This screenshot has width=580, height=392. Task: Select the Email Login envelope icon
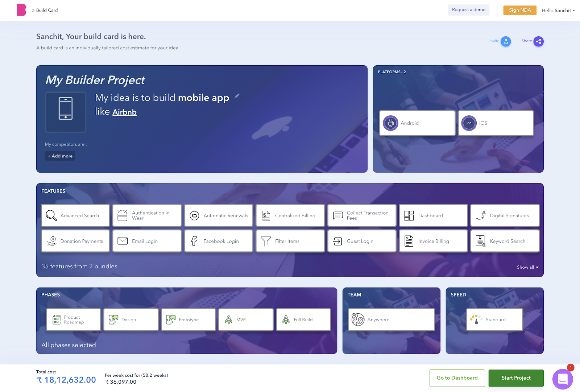(x=123, y=241)
